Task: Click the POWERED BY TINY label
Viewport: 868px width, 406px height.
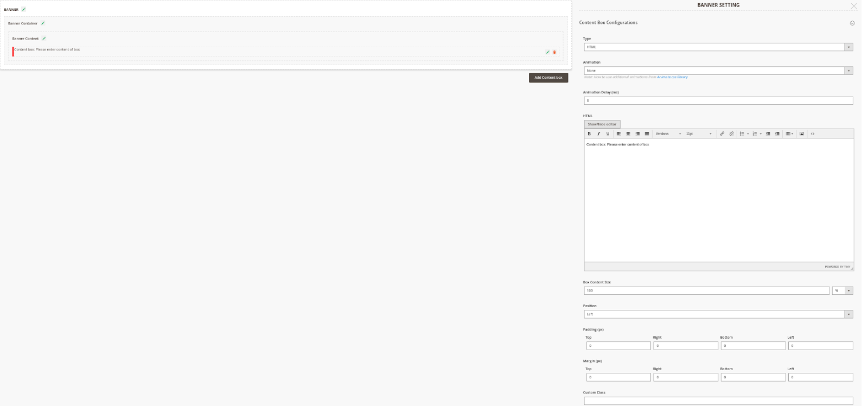Action: 837,267
